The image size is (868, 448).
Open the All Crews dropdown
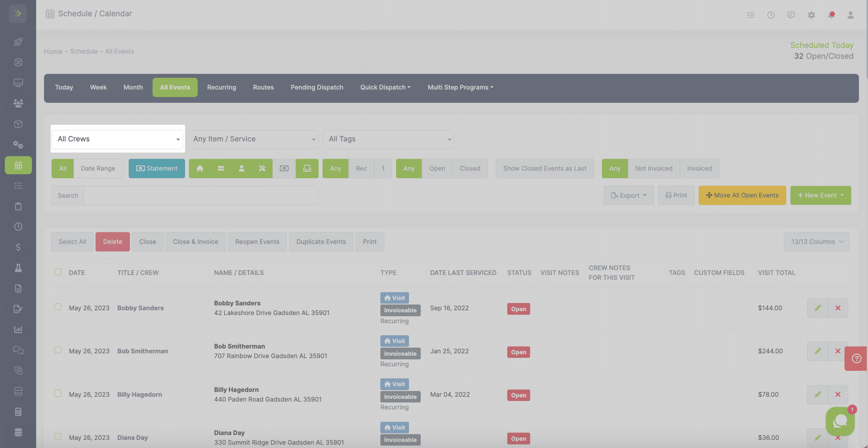(x=117, y=139)
